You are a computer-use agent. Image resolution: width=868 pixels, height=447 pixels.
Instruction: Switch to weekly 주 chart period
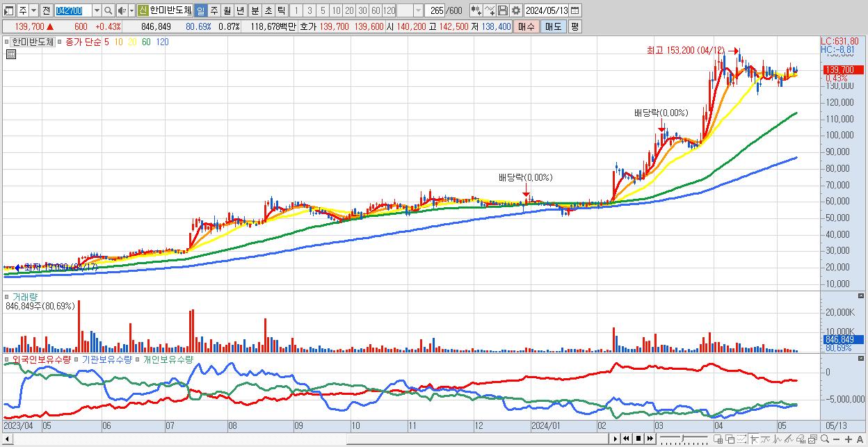214,10
